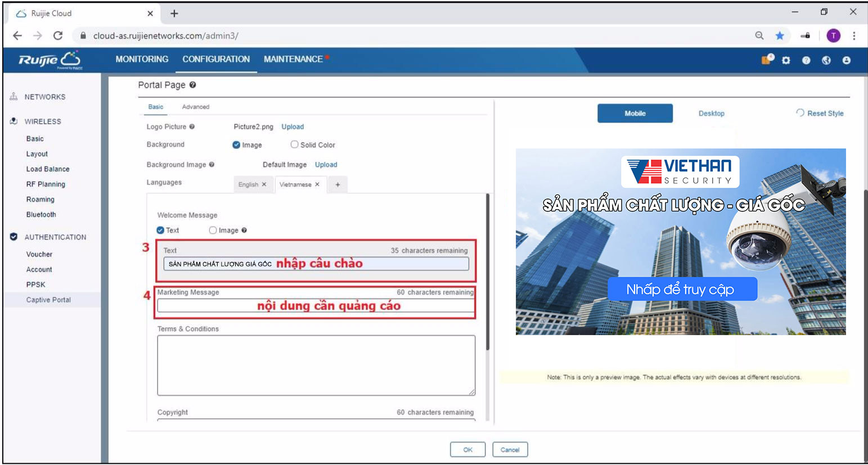Expand the NETWORKS sidebar section
The image size is (868, 465).
(44, 97)
